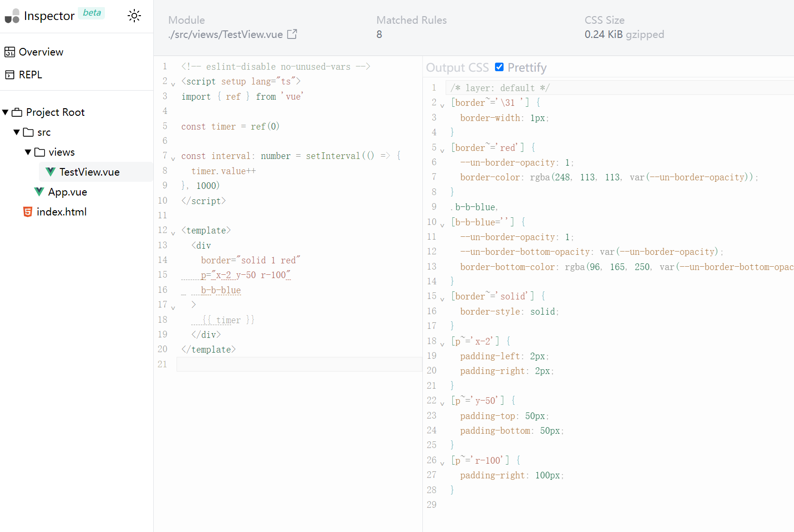
Task: Click 'border-color: rgba(248, 113, 113' line
Action: point(609,177)
